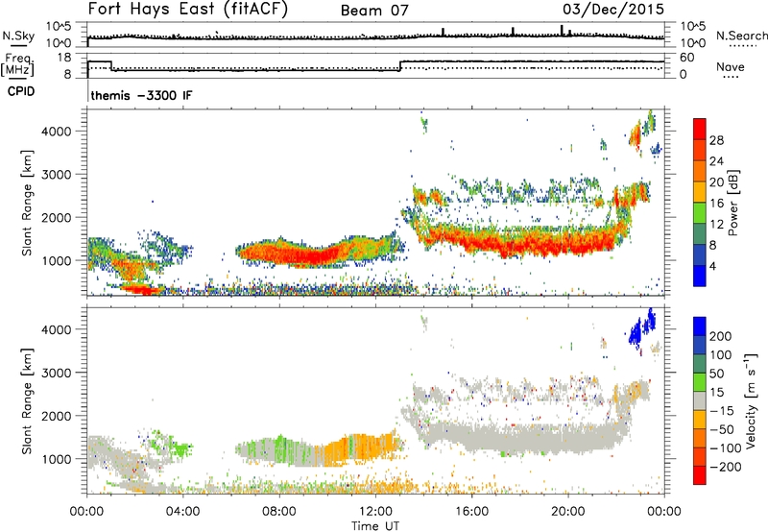Click the '4' tick on Power colorbar
The height and width of the screenshot is (532, 768).
tap(712, 266)
